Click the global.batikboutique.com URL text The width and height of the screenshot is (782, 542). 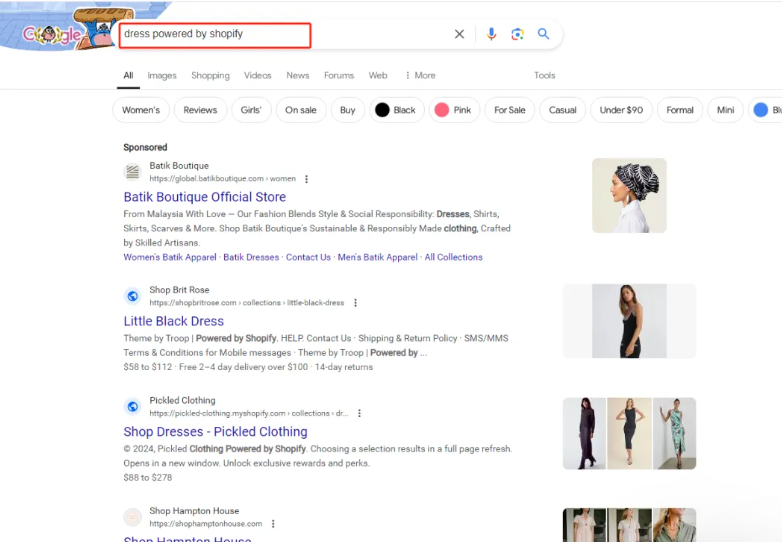click(x=222, y=179)
